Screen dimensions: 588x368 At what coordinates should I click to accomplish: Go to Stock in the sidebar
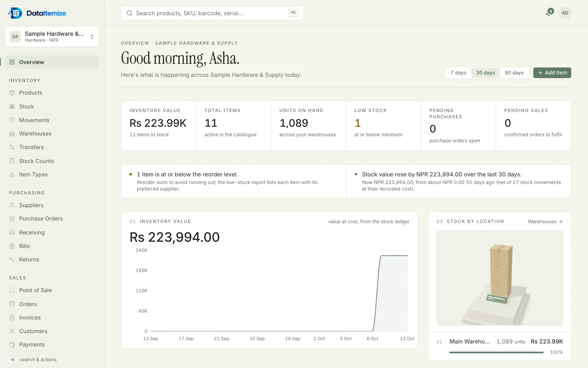[52, 107]
